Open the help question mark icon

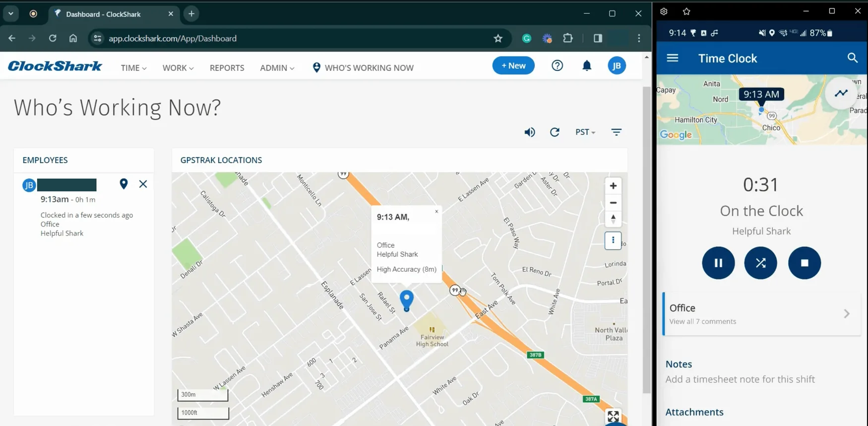558,65
